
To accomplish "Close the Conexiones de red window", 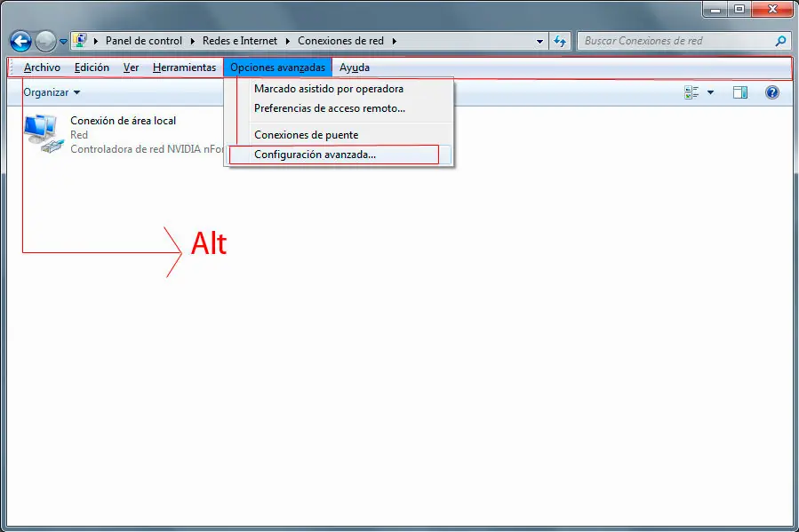I will tap(772, 10).
